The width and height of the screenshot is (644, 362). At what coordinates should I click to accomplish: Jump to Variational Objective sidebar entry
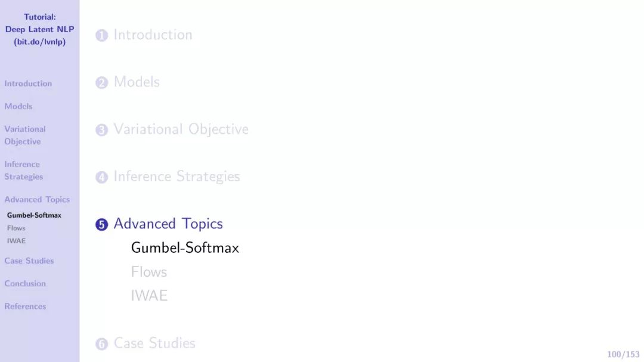[x=24, y=135]
